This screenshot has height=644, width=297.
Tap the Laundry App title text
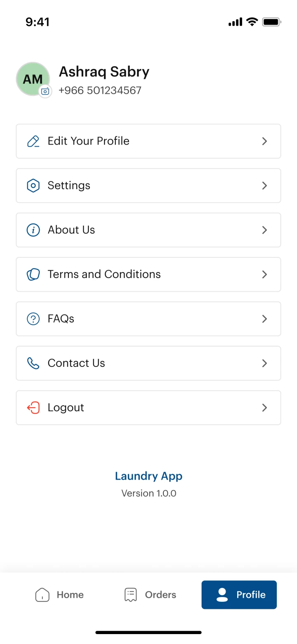pyautogui.click(x=148, y=476)
